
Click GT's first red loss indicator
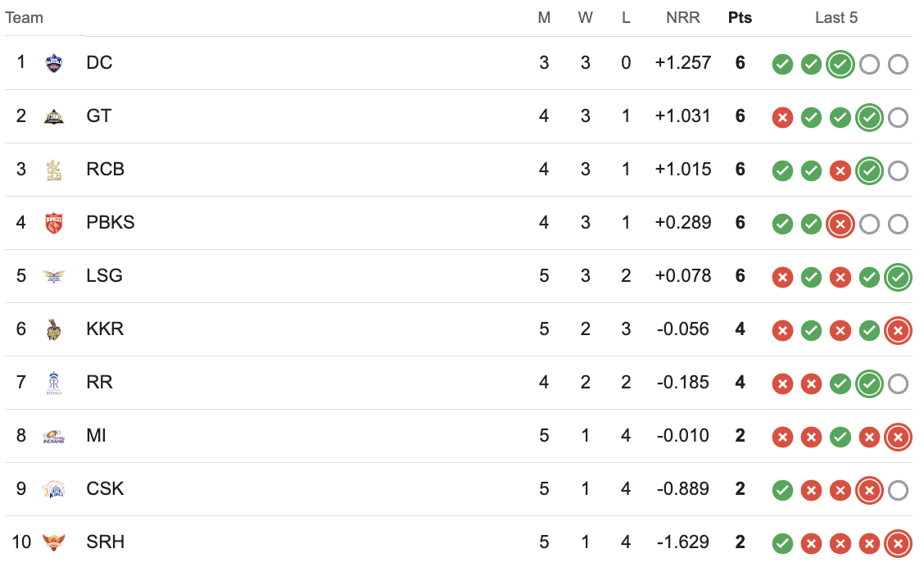(x=782, y=118)
